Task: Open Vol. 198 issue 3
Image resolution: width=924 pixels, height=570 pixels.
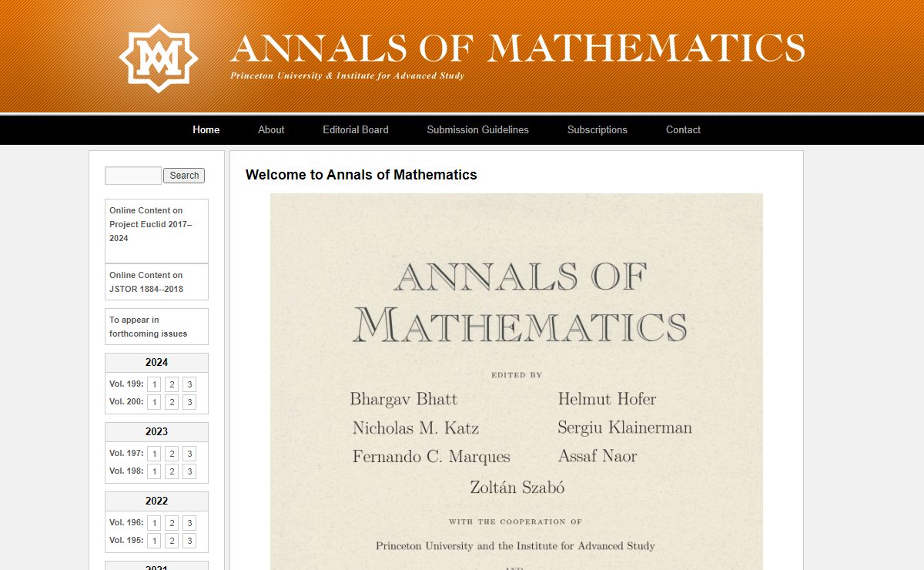Action: pos(189,471)
